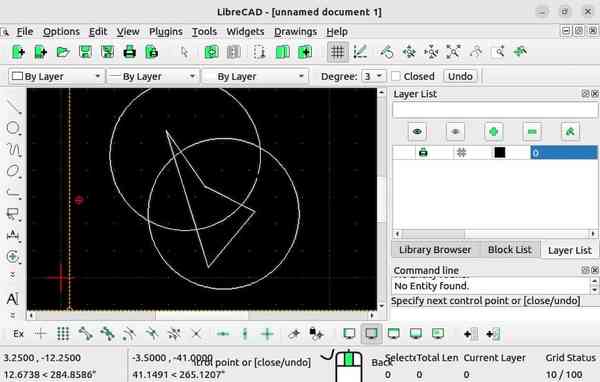Create a new drawing
This screenshot has height=382, width=600.
(18, 52)
